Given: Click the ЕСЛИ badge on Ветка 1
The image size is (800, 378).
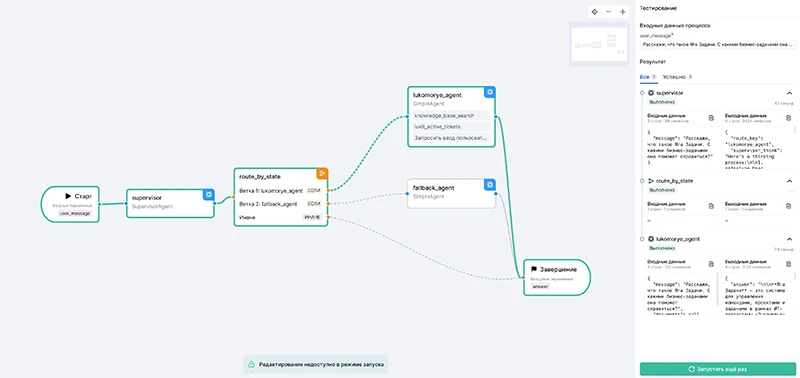Looking at the screenshot, I should coord(314,190).
